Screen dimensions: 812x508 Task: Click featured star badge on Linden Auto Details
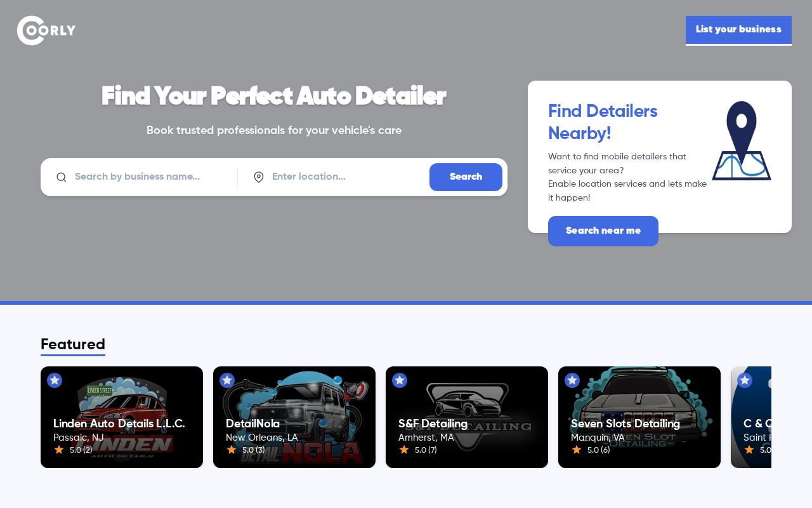point(55,380)
